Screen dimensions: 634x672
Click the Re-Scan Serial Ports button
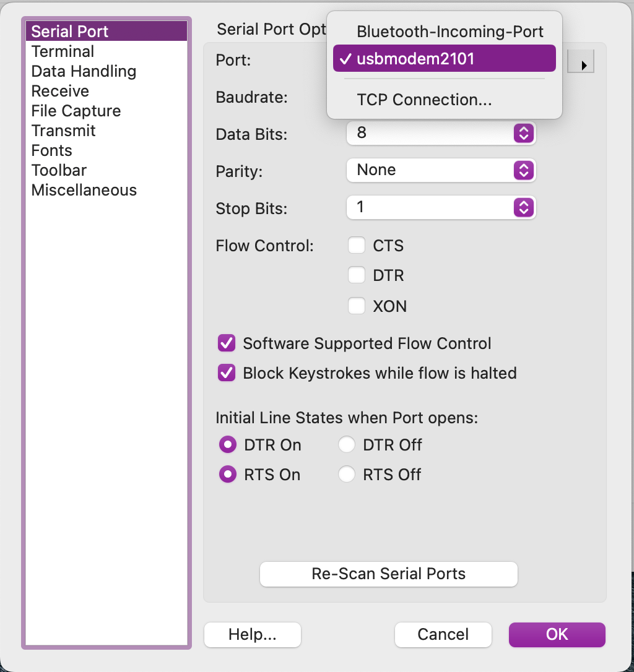(x=389, y=574)
